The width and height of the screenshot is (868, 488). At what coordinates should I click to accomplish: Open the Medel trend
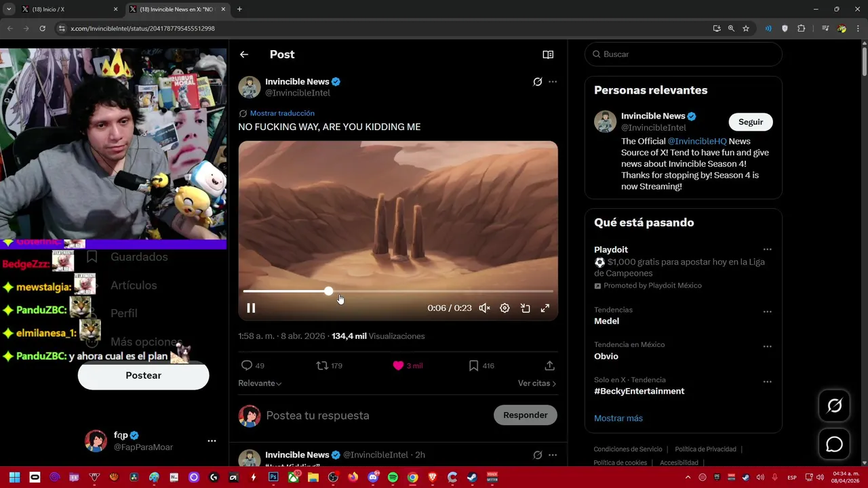pos(606,321)
